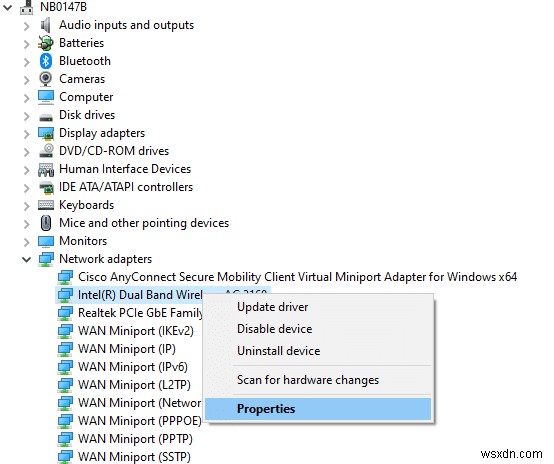554x464 pixels.
Task: Choose Update driver from context menu
Action: point(318,307)
